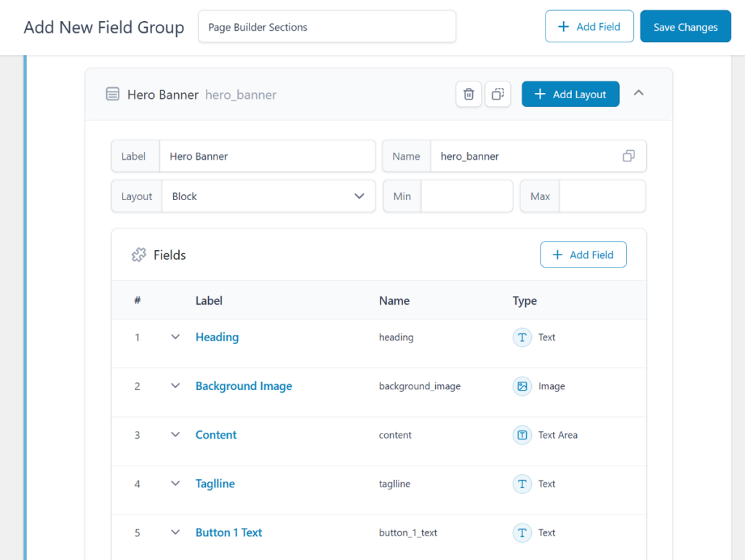Screen dimensions: 745x560
Task: Expand the Heading field row
Action: (x=175, y=337)
